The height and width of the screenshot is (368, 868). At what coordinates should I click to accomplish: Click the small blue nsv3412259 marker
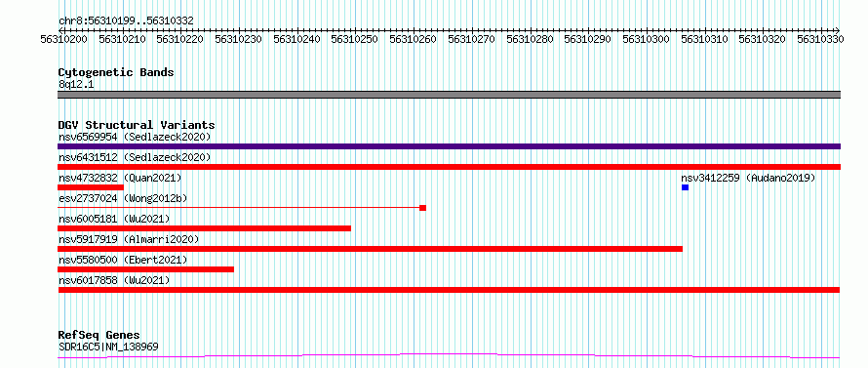[685, 187]
